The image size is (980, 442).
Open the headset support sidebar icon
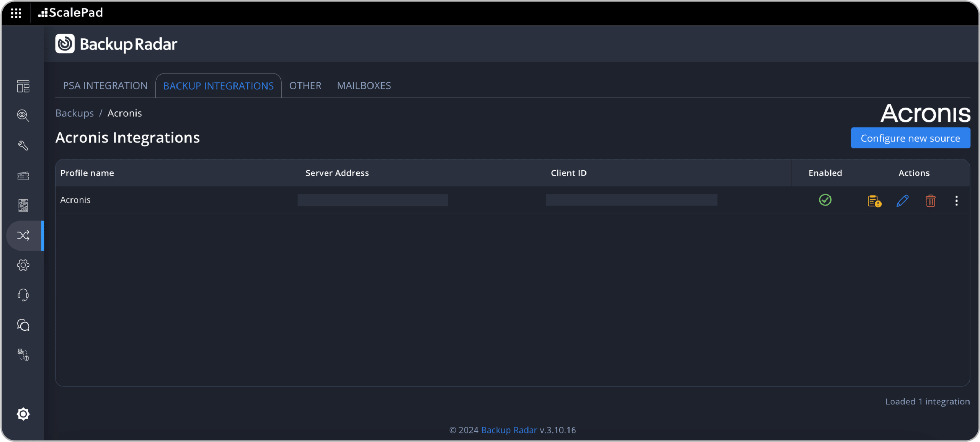(x=23, y=295)
